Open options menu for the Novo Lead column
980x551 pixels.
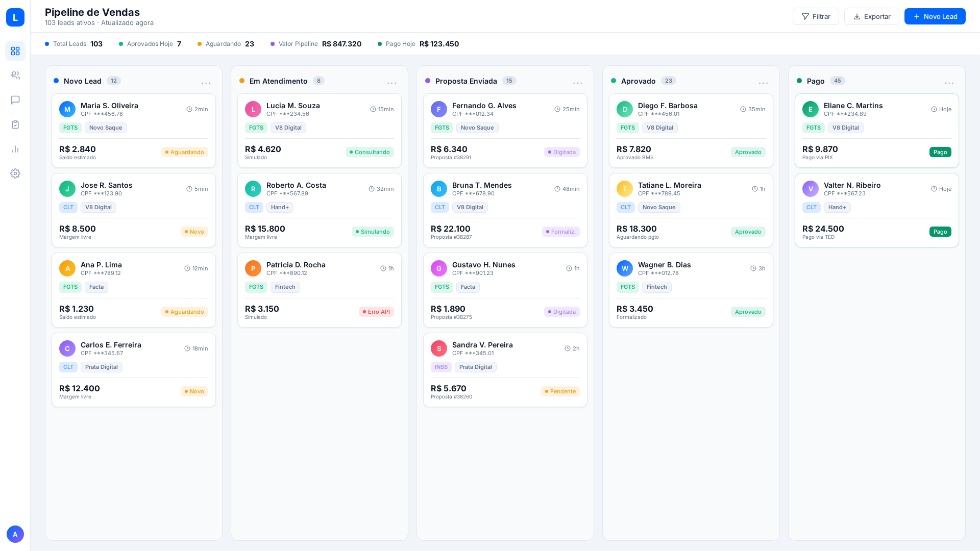[206, 83]
